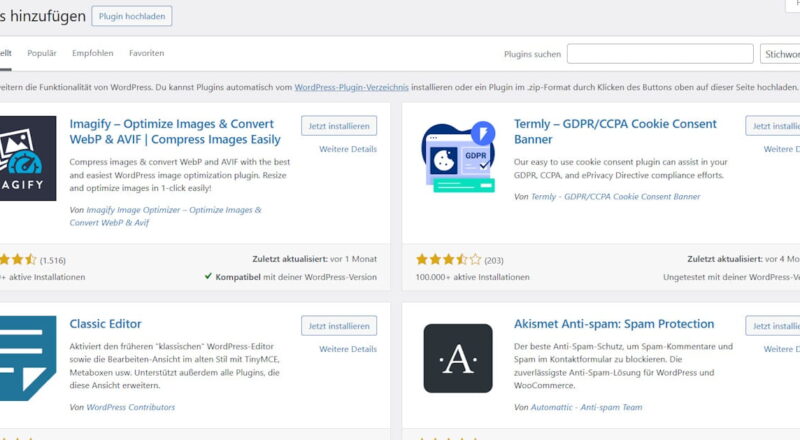The width and height of the screenshot is (800, 440).
Task: Click the Termly cookie consent plugin icon
Action: (458, 157)
